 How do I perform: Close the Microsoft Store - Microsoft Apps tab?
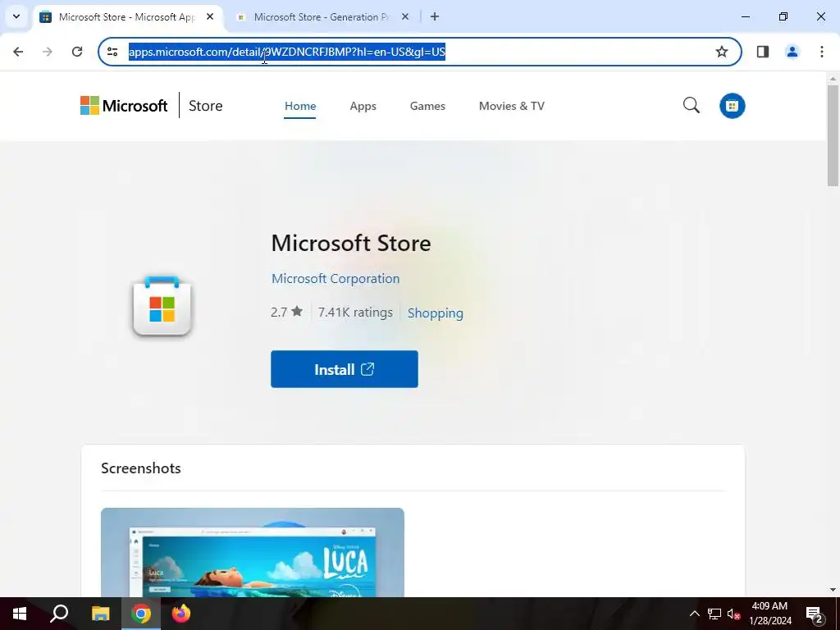210,16
